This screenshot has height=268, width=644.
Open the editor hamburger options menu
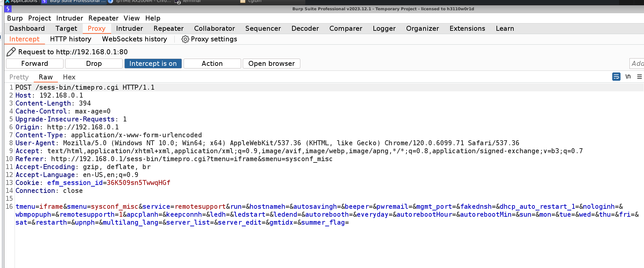[x=639, y=77]
